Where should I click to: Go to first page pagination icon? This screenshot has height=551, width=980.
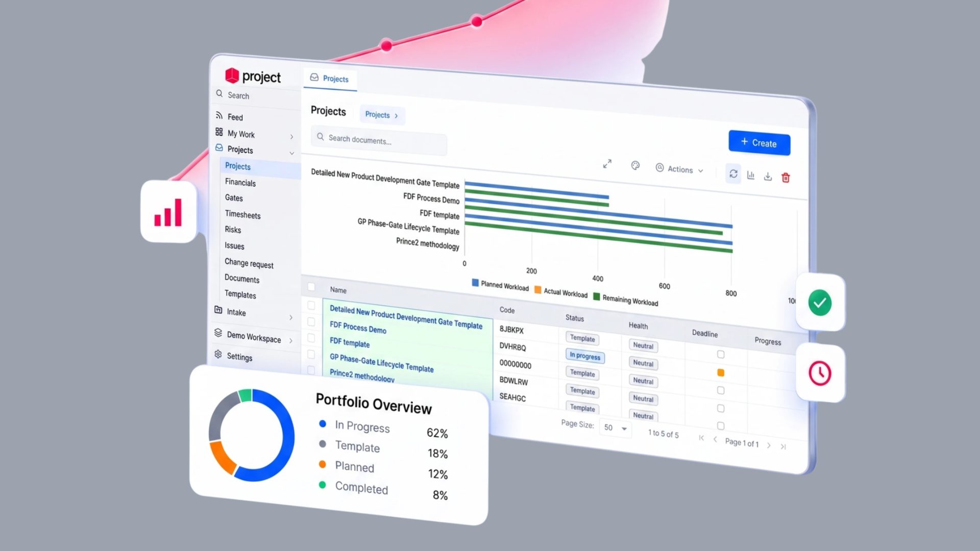[x=701, y=438]
